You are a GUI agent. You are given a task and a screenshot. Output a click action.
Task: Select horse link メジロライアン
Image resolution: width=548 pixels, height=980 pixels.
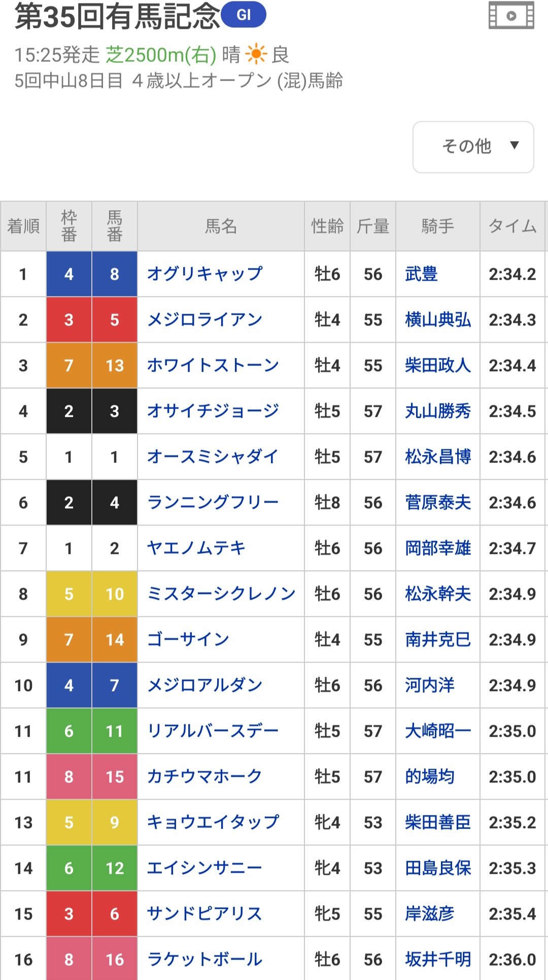tap(204, 320)
